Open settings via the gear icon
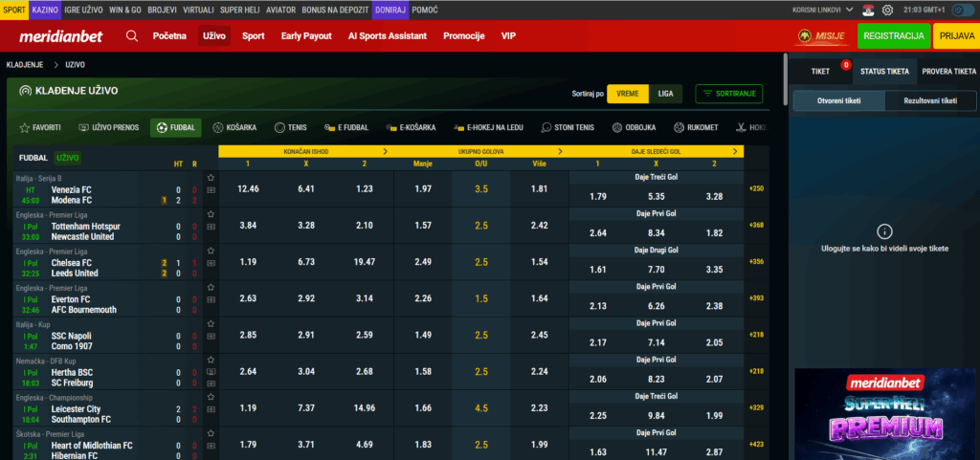 point(887,10)
